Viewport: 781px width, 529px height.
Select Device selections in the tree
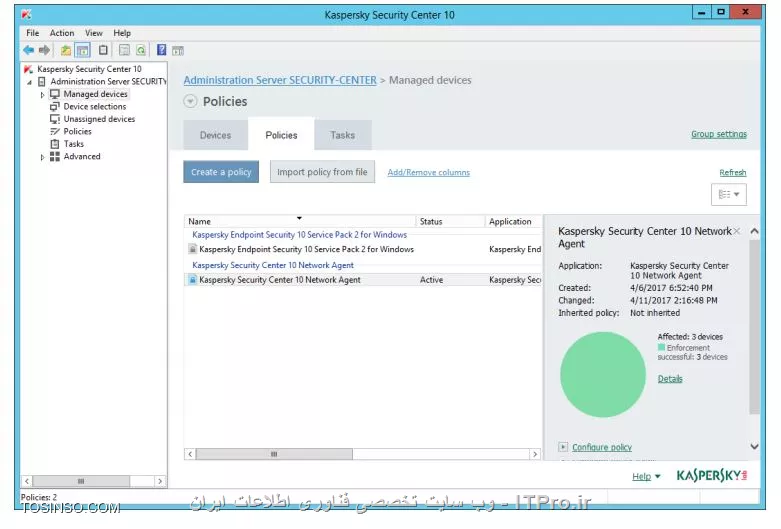(95, 107)
